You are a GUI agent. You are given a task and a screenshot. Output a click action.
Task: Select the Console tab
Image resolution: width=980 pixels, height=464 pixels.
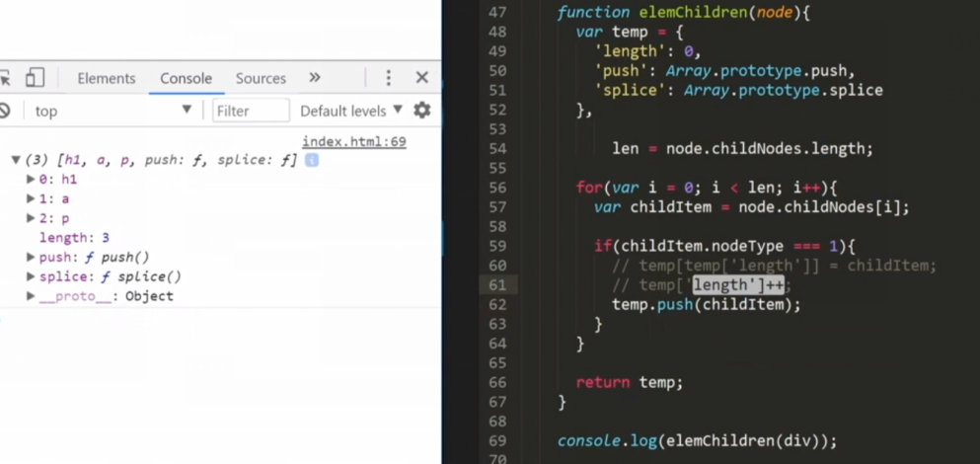point(186,78)
